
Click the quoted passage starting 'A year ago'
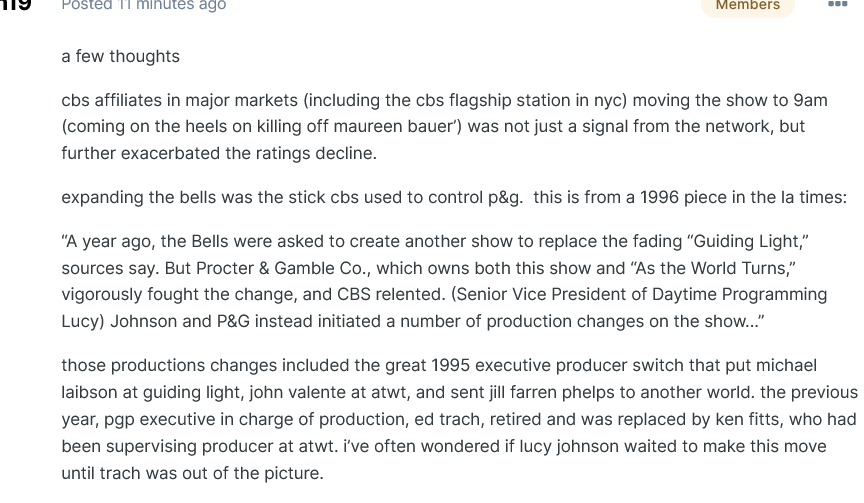pos(444,281)
